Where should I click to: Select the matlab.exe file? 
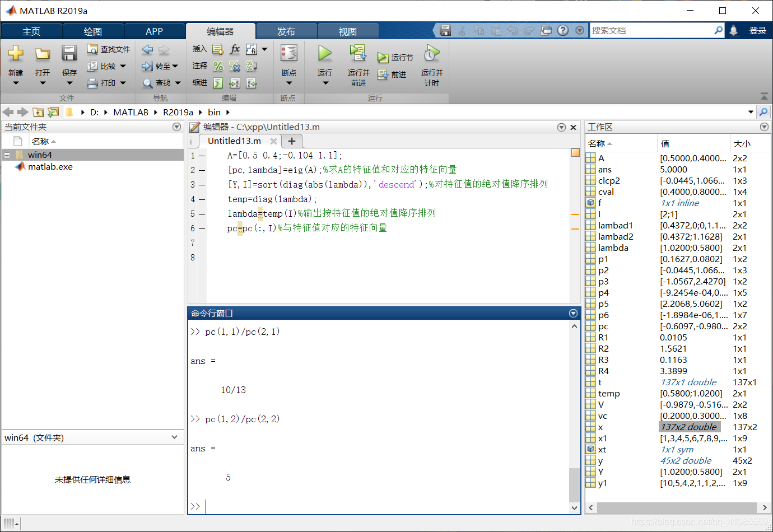pyautogui.click(x=50, y=167)
